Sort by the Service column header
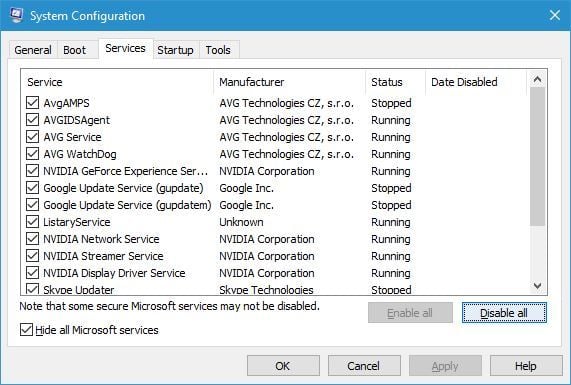 [117, 82]
